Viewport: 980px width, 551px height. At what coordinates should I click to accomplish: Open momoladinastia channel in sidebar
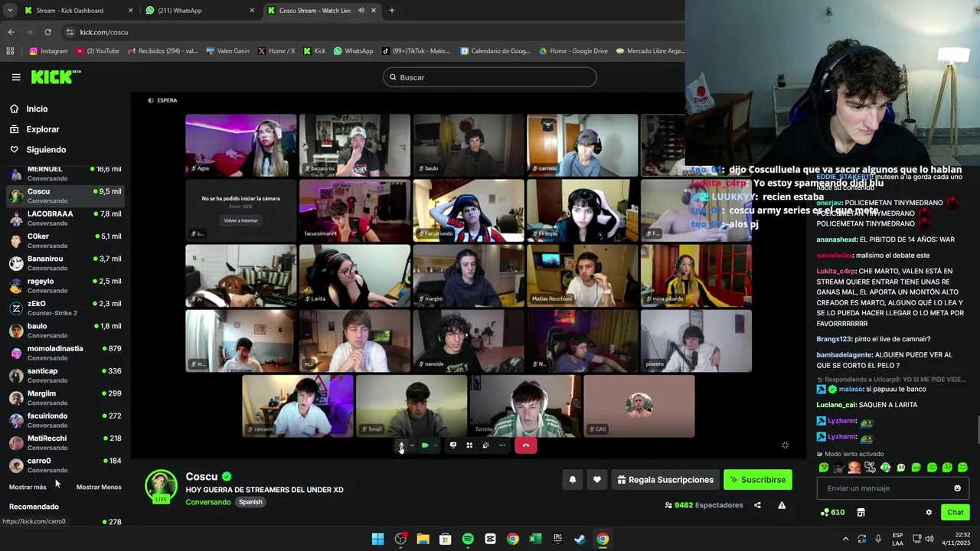(x=65, y=353)
